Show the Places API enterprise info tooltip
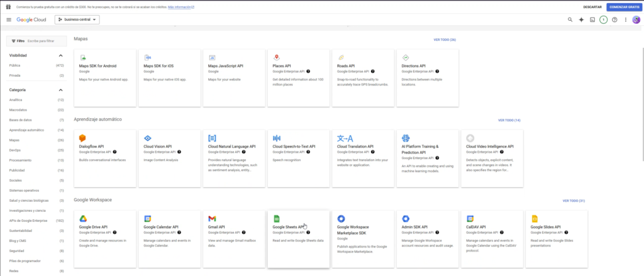Image resolution: width=644 pixels, height=276 pixels. click(x=308, y=72)
